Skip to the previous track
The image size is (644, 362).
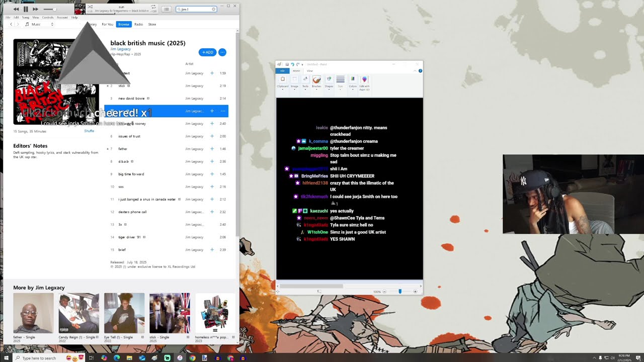(x=16, y=9)
